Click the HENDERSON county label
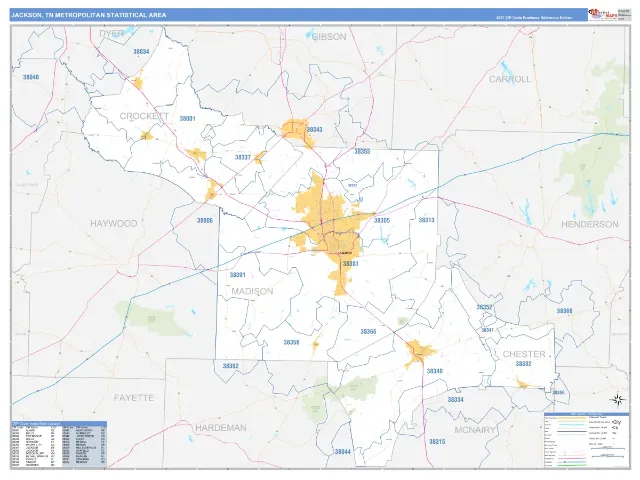This screenshot has height=480, width=640. [590, 224]
